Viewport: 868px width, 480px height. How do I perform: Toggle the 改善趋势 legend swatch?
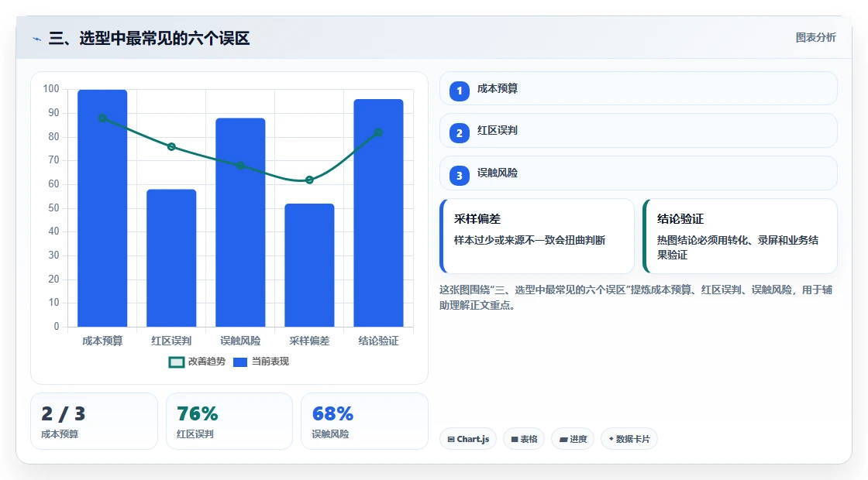pos(176,362)
